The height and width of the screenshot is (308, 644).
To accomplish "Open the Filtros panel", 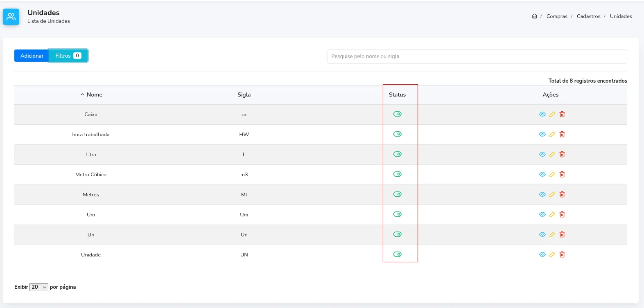I will pos(68,56).
